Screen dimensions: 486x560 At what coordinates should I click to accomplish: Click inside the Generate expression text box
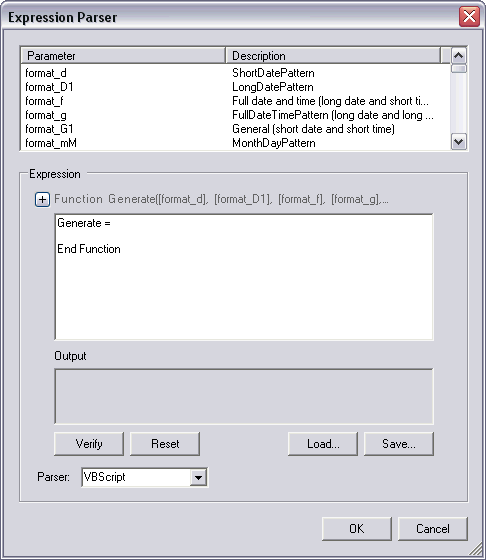click(x=244, y=277)
